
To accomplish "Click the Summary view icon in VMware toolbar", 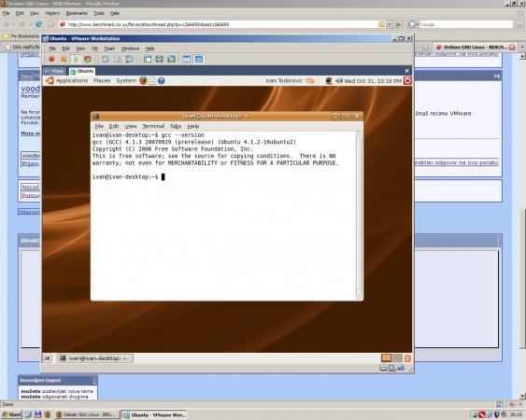I will pos(187,60).
